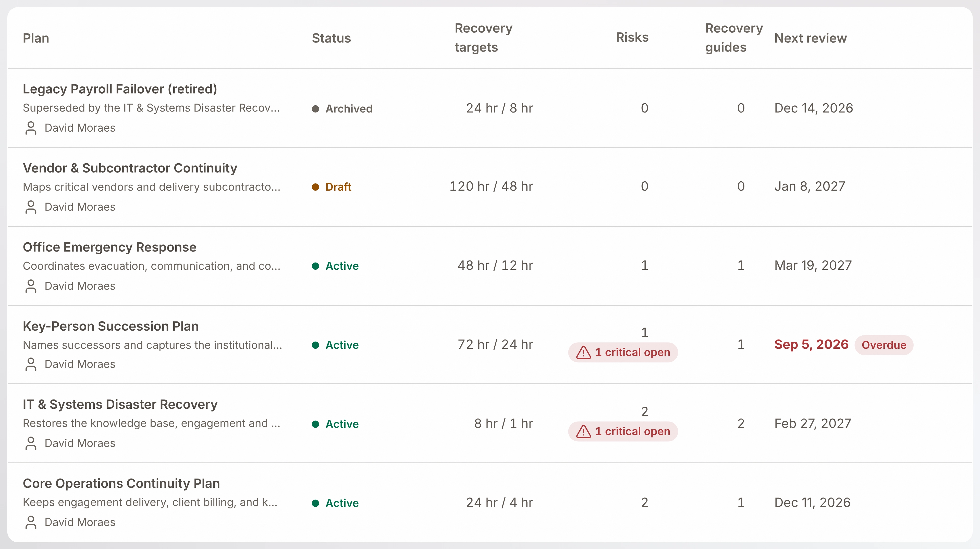Image resolution: width=980 pixels, height=549 pixels.
Task: Open IT & Systems Disaster Recovery plan
Action: [x=120, y=404]
